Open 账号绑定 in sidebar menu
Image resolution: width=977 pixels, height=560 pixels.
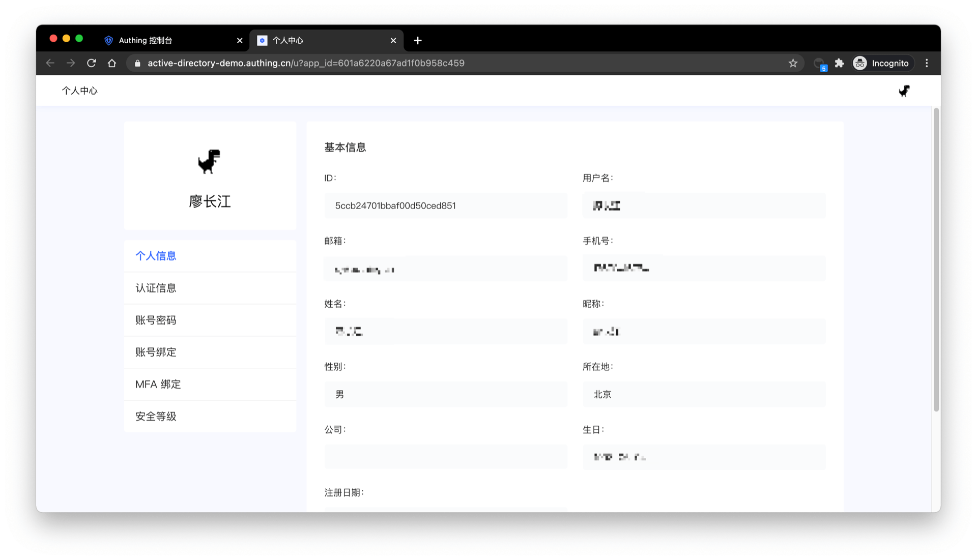[x=210, y=352]
